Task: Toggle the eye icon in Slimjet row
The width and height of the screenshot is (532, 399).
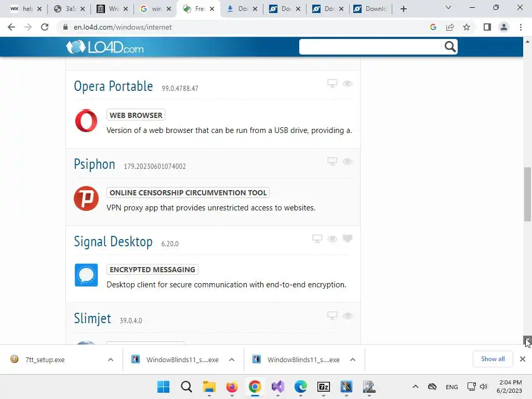Action: pos(348,316)
